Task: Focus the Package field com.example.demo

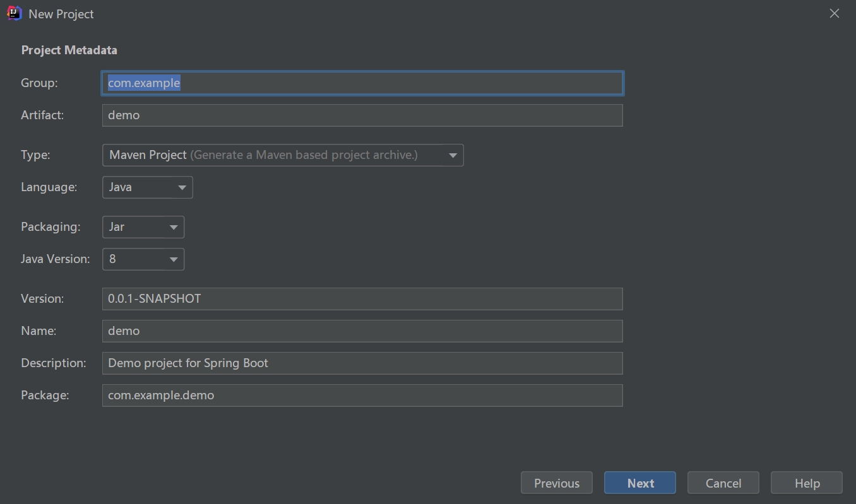Action: click(362, 396)
